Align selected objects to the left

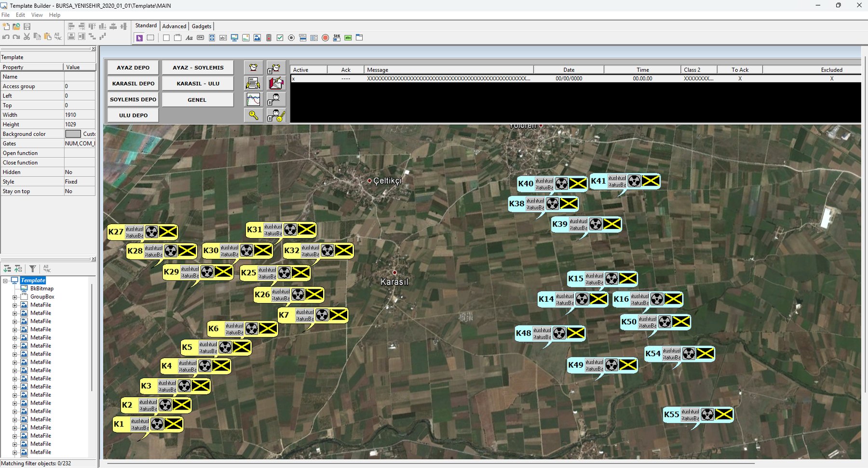pos(71,27)
